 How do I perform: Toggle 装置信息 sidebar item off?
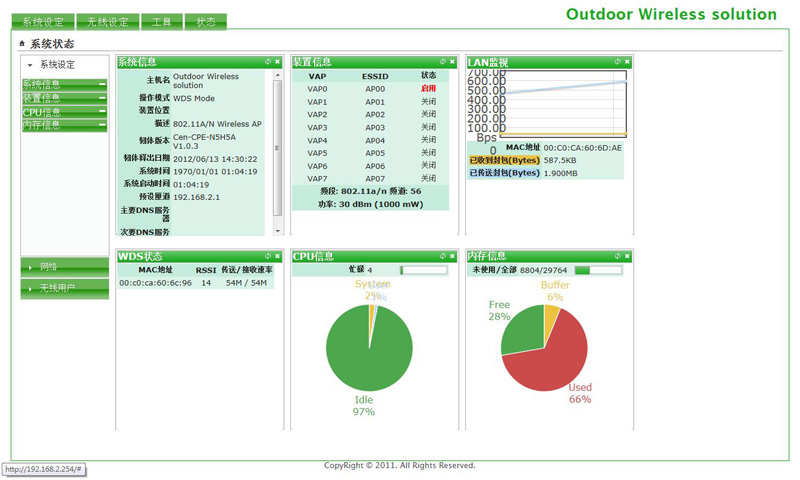tap(102, 98)
